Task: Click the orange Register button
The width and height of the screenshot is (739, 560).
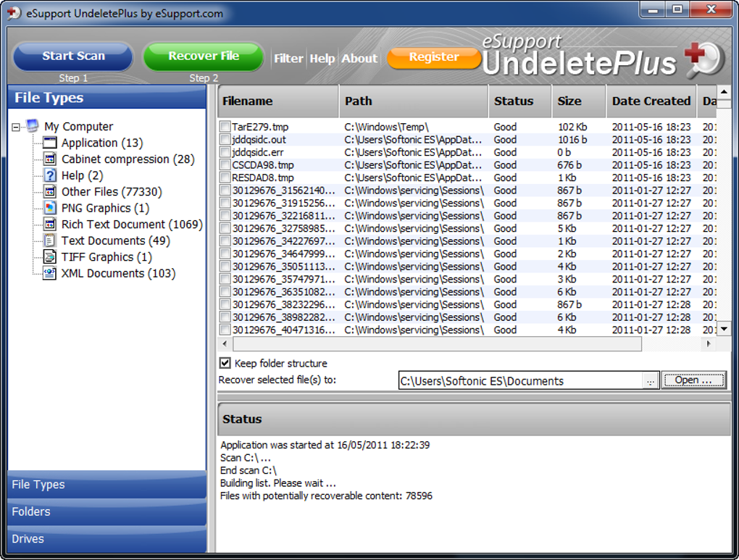Action: coord(433,57)
